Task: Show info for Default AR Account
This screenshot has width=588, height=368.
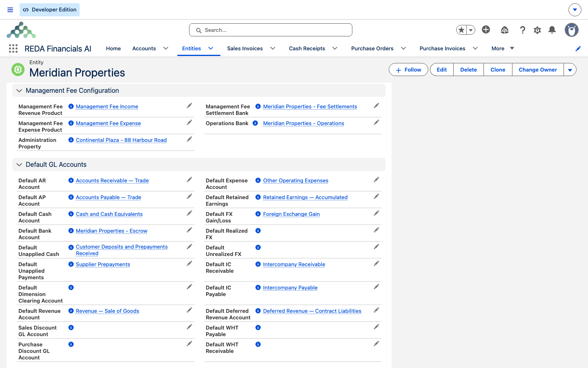Action: pyautogui.click(x=71, y=180)
